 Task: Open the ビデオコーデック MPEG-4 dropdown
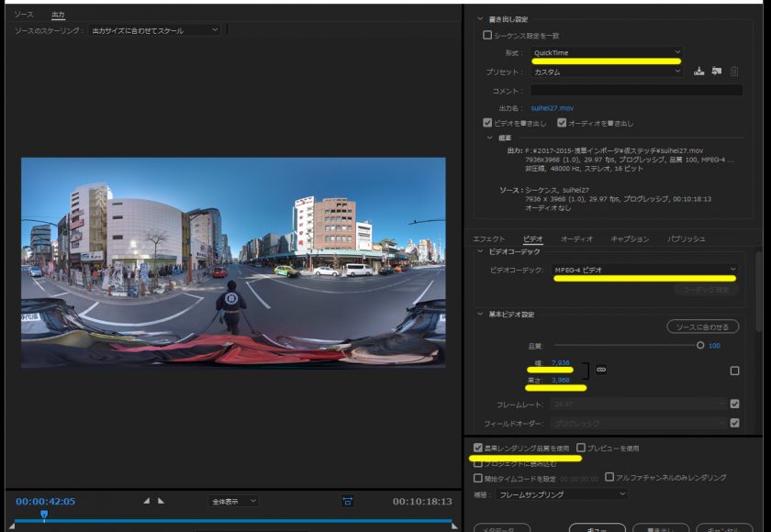click(644, 270)
